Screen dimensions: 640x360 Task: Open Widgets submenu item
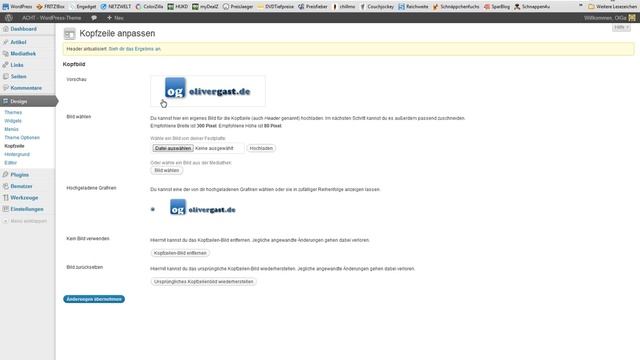click(x=13, y=121)
